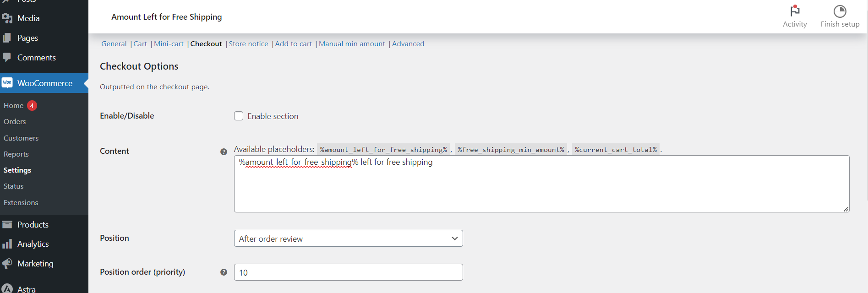Open the Reports submenu
This screenshot has height=293, width=868.
pos(16,154)
